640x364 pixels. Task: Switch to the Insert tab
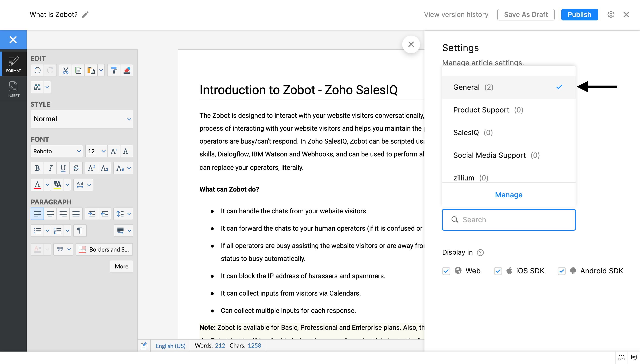(x=13, y=89)
